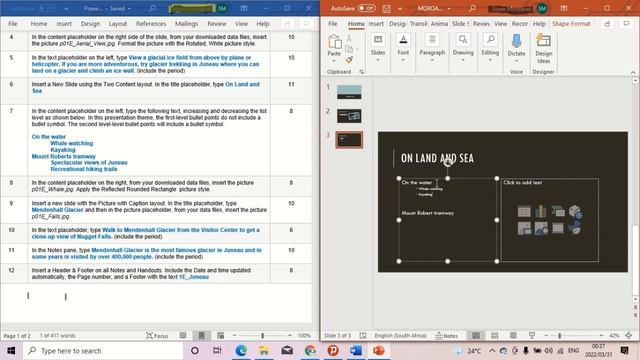Open the PowerPoint file name dropdown in title bar

(449, 9)
